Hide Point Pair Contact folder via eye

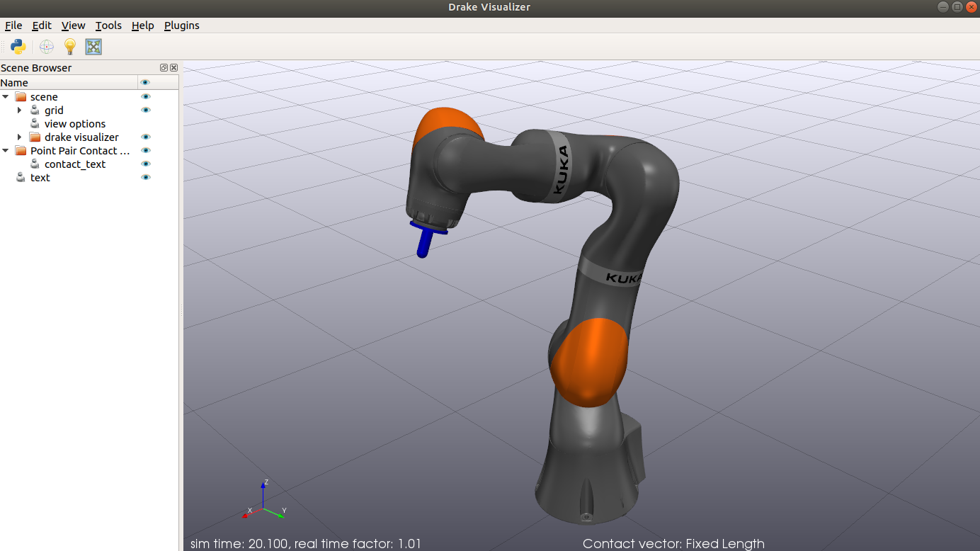[x=146, y=151]
